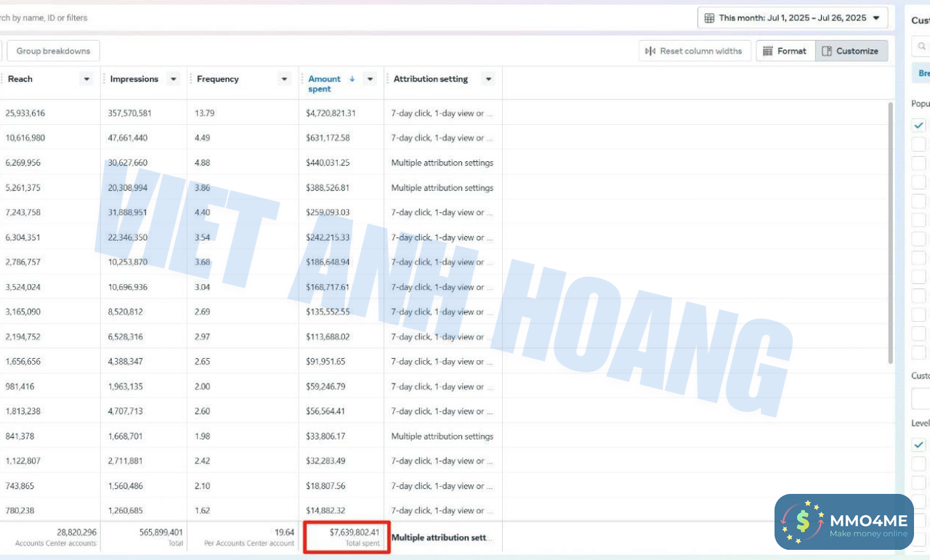Click the attribution setting in the $56,564.41 row
The width and height of the screenshot is (930, 560).
click(442, 411)
